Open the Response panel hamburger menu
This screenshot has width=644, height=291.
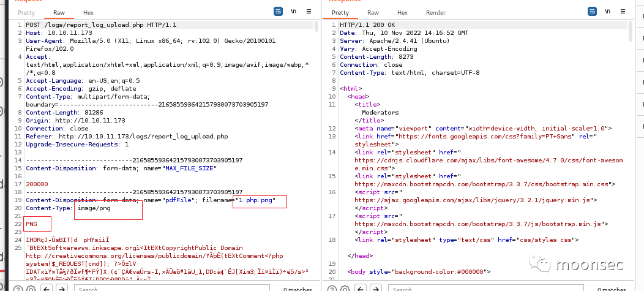623,12
